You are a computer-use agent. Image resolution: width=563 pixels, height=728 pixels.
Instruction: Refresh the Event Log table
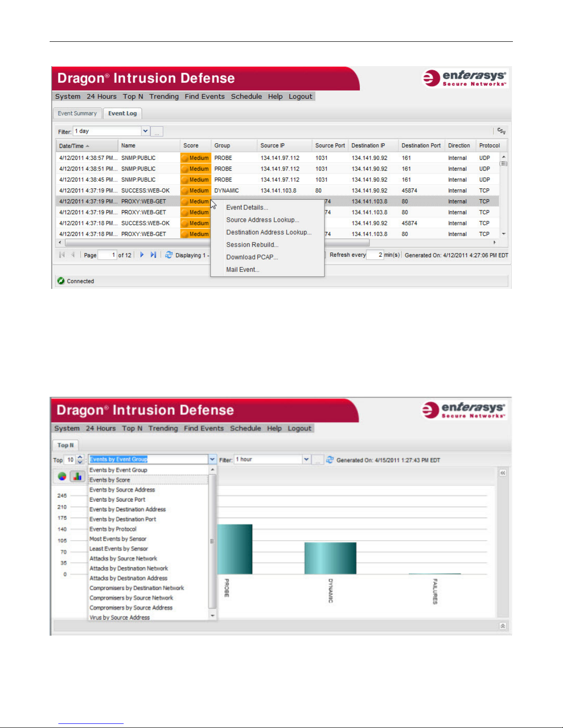point(169,255)
